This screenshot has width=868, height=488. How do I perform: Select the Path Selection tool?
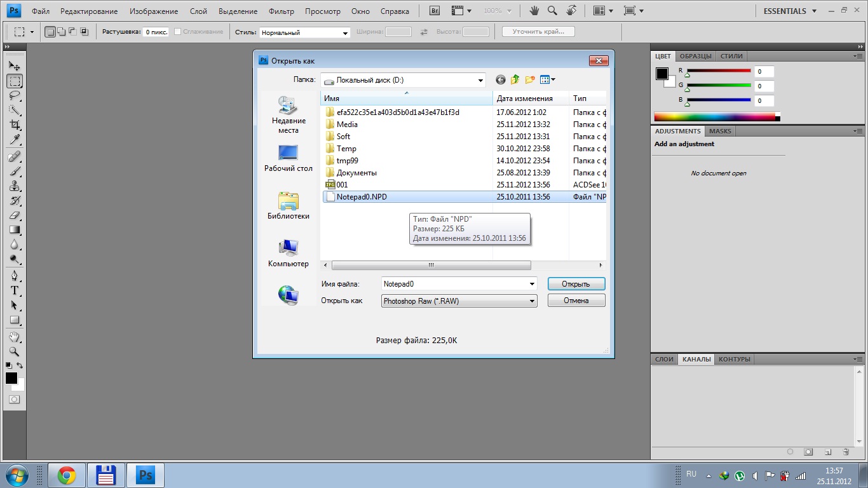[15, 305]
